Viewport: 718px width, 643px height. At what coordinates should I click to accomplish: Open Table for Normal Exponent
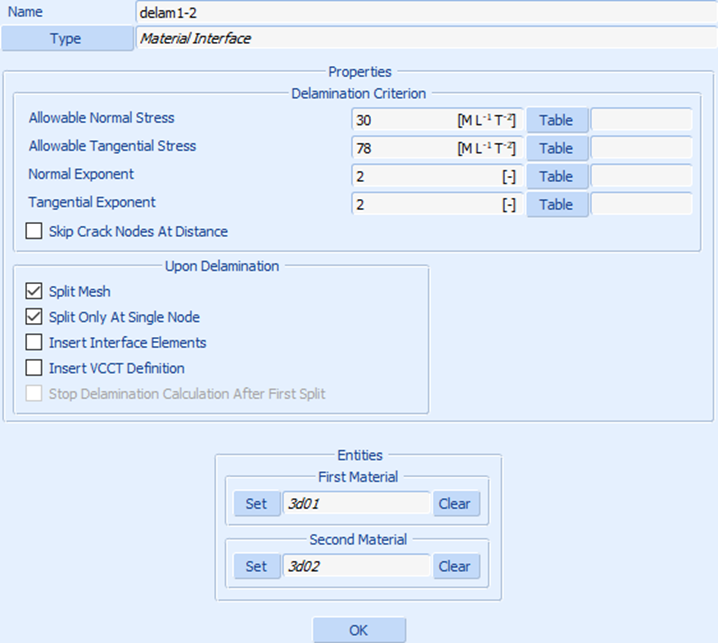(556, 176)
